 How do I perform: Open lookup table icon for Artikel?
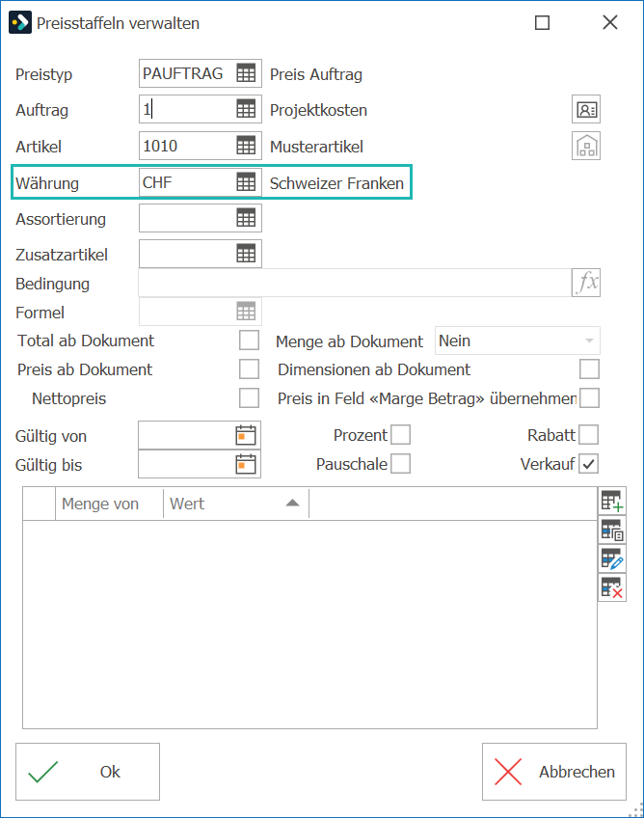click(246, 146)
